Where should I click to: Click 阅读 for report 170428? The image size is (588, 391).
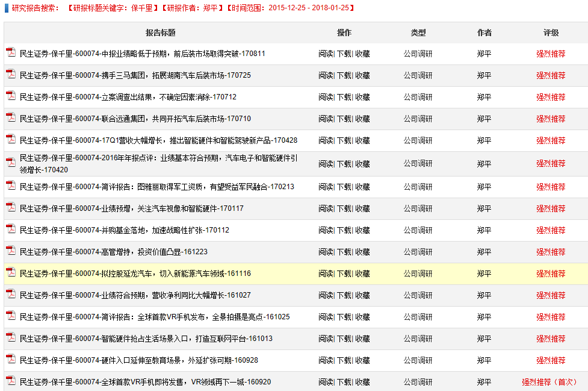tap(326, 141)
